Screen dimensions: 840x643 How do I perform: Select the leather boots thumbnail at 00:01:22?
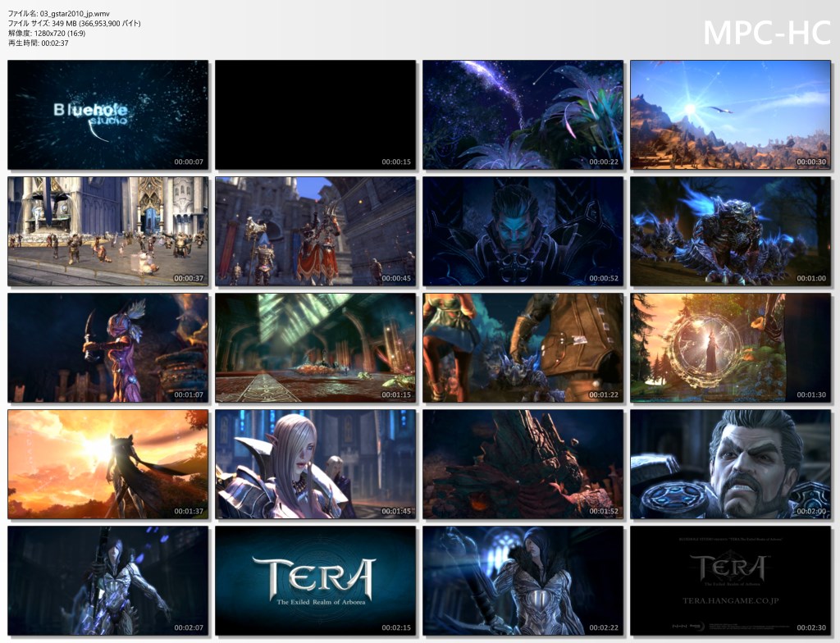[x=523, y=348]
